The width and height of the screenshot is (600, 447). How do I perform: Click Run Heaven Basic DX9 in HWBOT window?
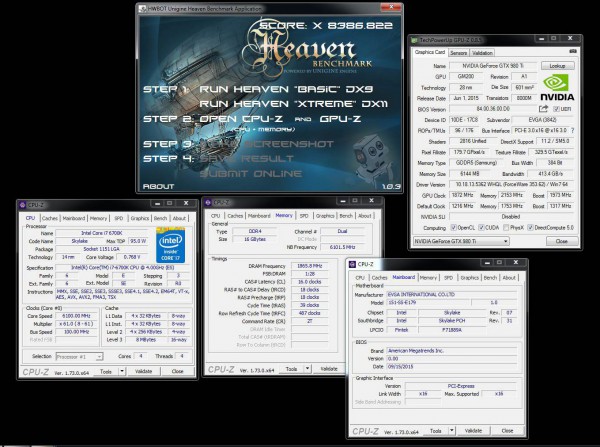coord(286,89)
